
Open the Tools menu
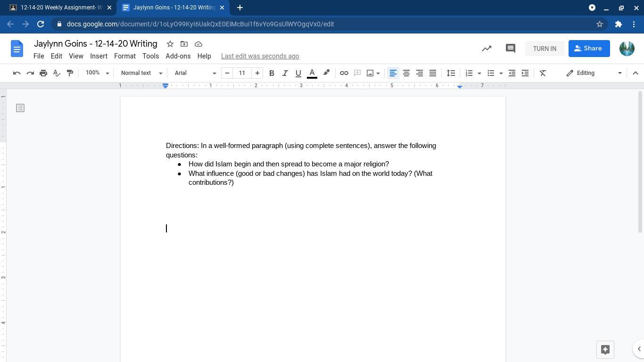point(150,56)
